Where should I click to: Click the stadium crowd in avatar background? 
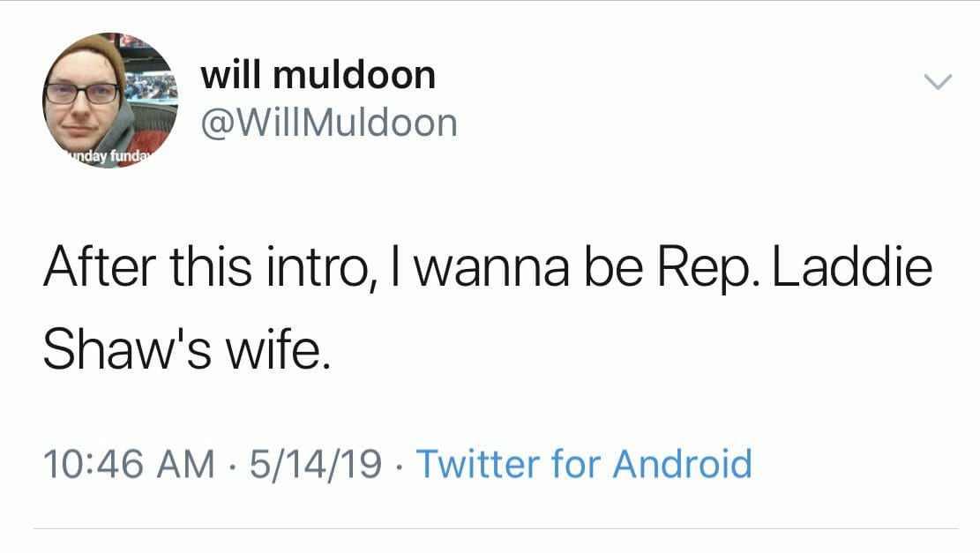[x=150, y=87]
